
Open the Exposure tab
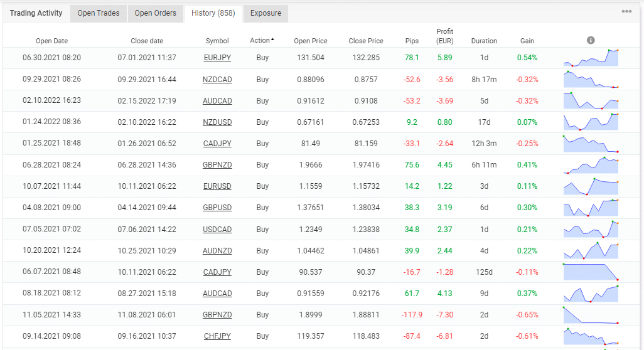coord(266,13)
